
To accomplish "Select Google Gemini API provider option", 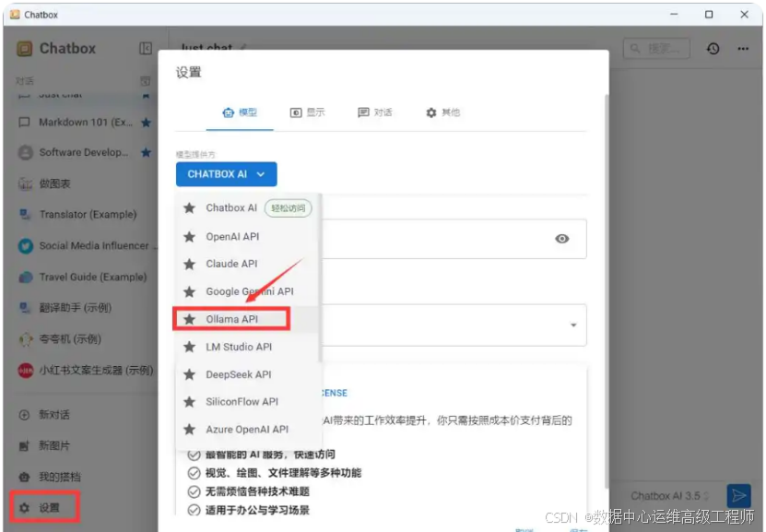I will coord(247,291).
